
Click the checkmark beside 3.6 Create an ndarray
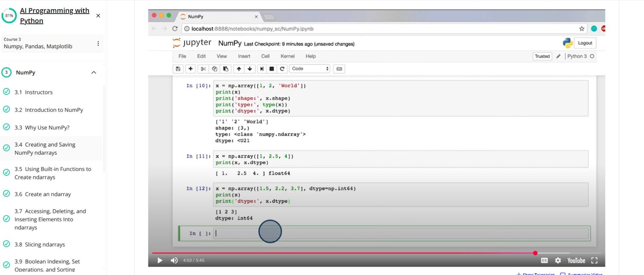click(x=6, y=194)
